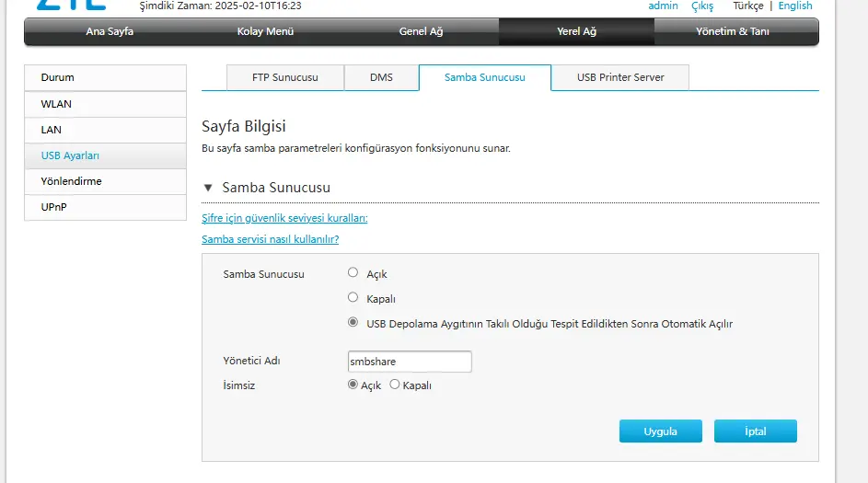Go to Genel Ağ menu
The image size is (868, 483).
(421, 31)
